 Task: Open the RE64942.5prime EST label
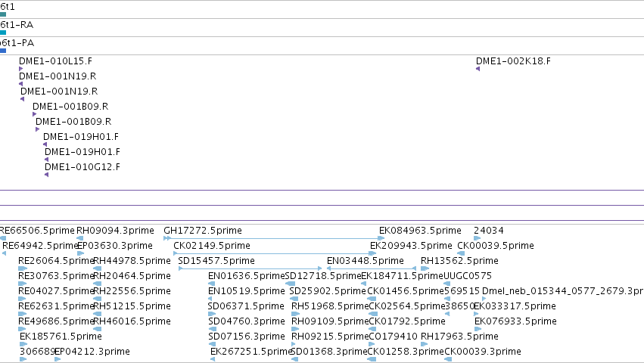coord(40,246)
